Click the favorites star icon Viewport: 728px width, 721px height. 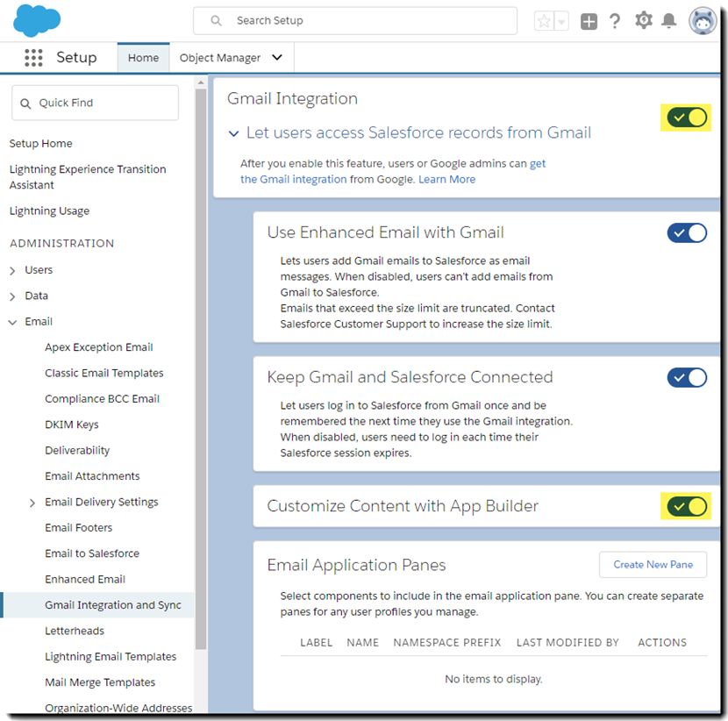coord(544,21)
